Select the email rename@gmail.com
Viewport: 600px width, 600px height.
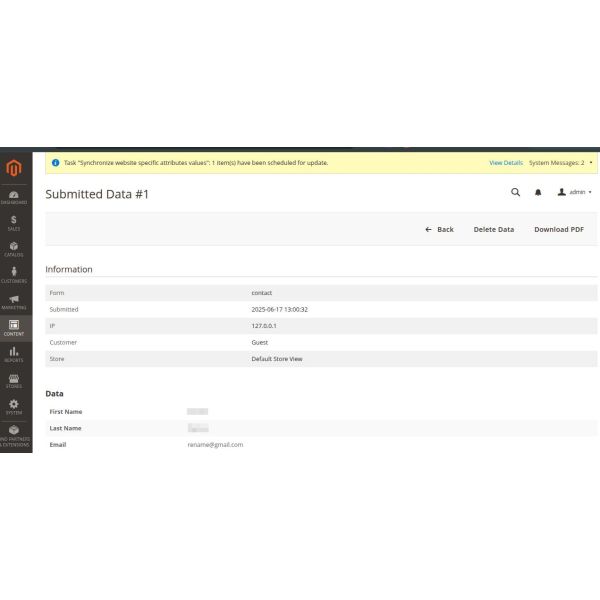tap(215, 445)
